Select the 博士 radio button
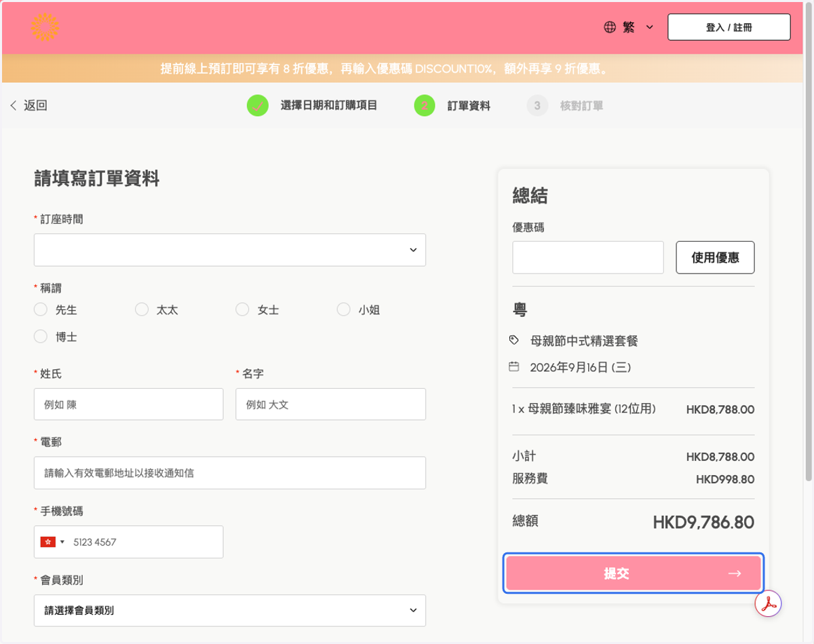The width and height of the screenshot is (814, 644). pos(41,337)
